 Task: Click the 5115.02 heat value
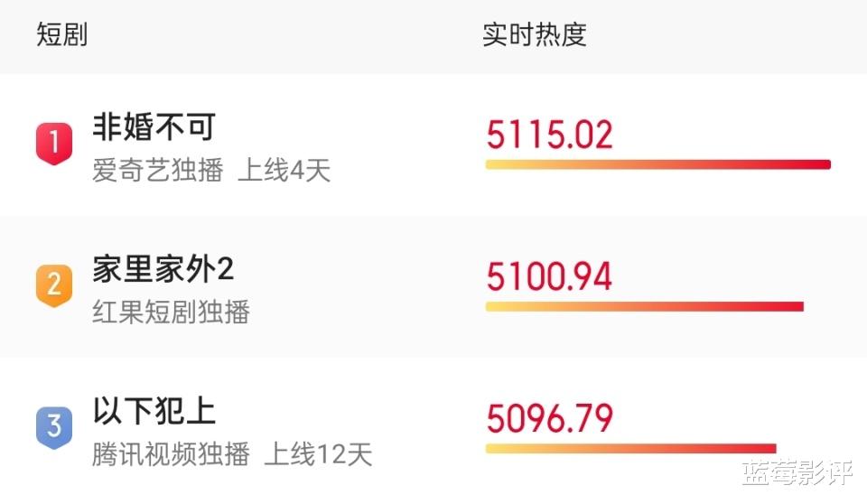(x=549, y=135)
